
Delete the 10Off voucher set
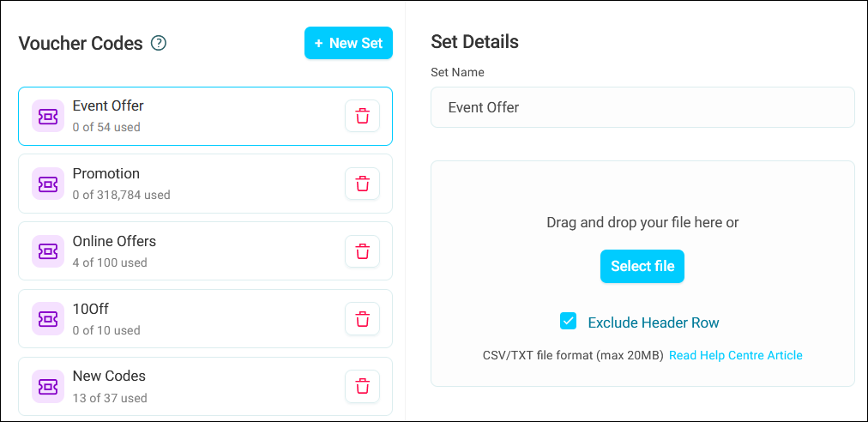click(362, 319)
